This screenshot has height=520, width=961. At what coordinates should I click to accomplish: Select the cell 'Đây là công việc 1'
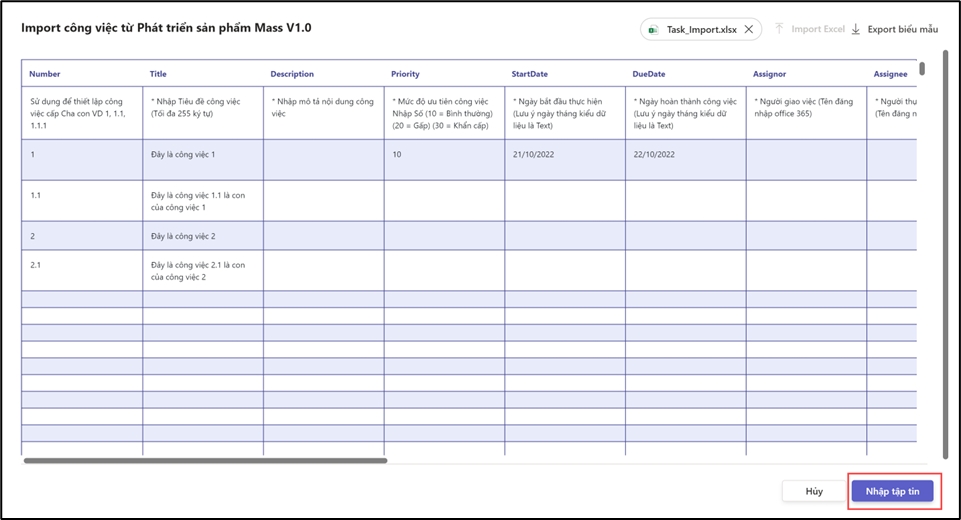183,155
